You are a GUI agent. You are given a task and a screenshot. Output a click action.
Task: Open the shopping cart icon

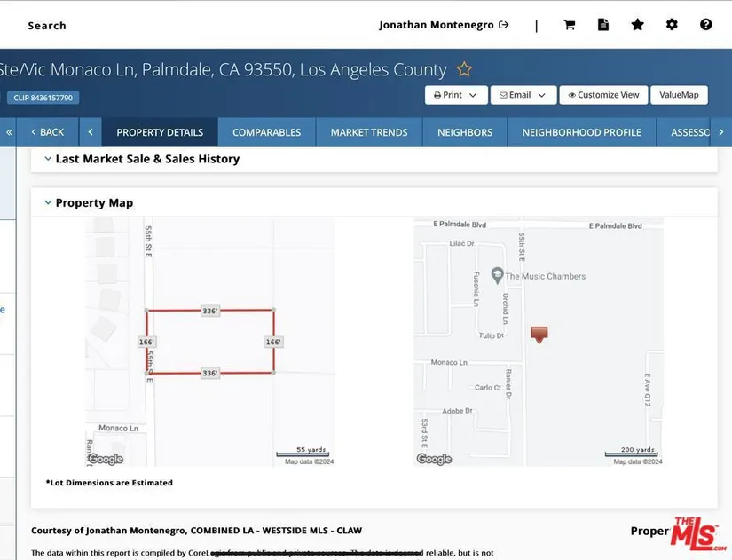pos(570,25)
